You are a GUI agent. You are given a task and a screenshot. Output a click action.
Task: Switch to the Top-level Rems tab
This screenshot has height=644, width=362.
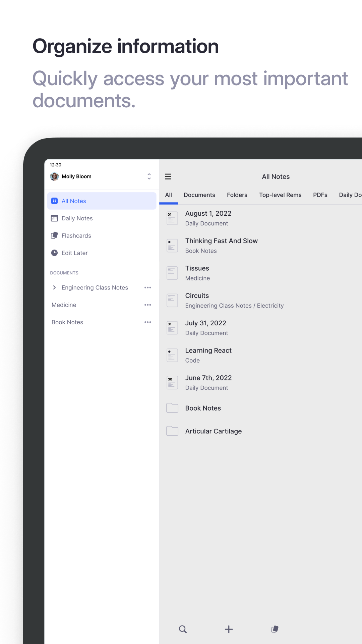280,195
